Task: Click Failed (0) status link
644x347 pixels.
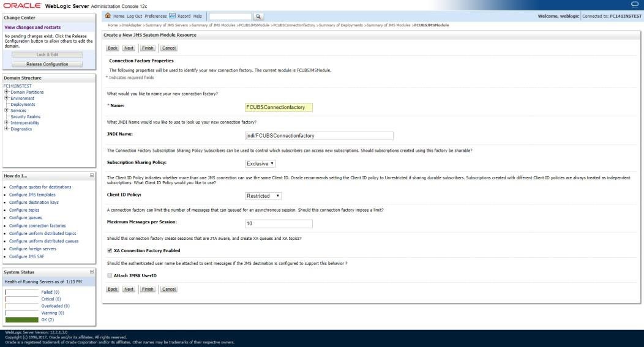Action: point(50,292)
